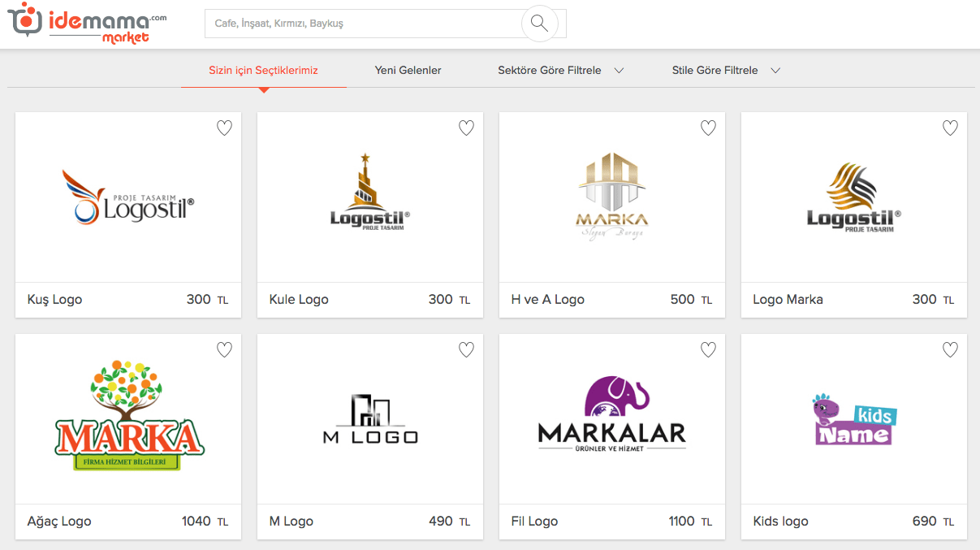Open the Fil Logo title link
The image size is (980, 550).
534,522
